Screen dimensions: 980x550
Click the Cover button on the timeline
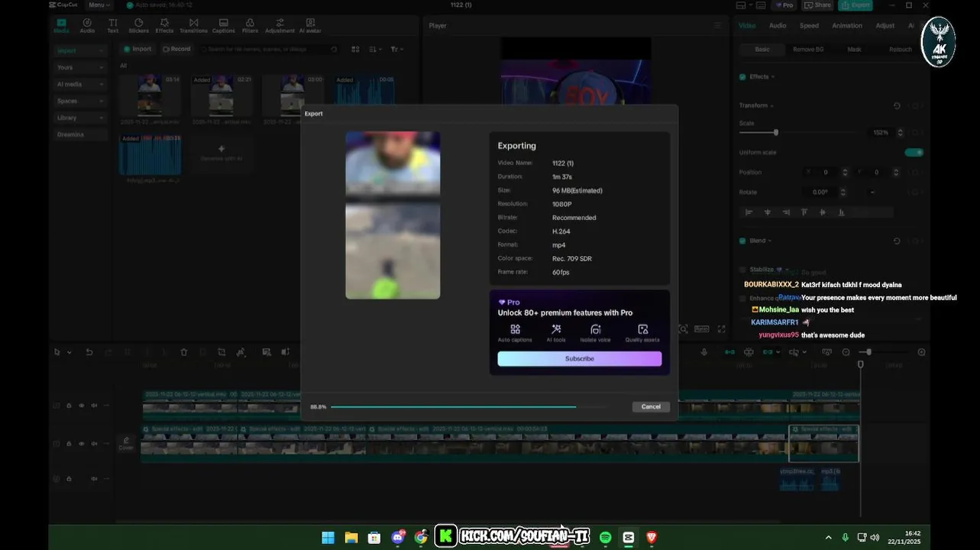coord(126,443)
